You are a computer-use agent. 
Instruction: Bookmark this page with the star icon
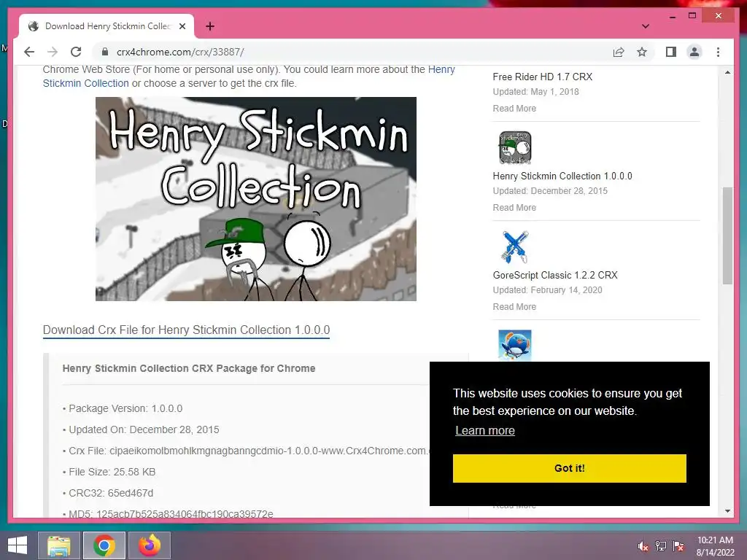coord(642,52)
